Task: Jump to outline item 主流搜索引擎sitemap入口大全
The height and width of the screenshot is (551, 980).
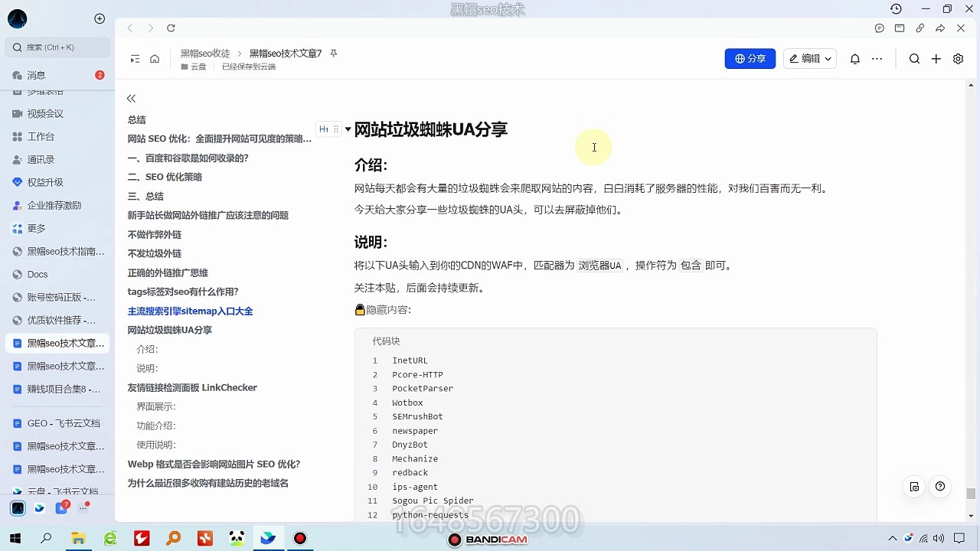Action: 190,311
